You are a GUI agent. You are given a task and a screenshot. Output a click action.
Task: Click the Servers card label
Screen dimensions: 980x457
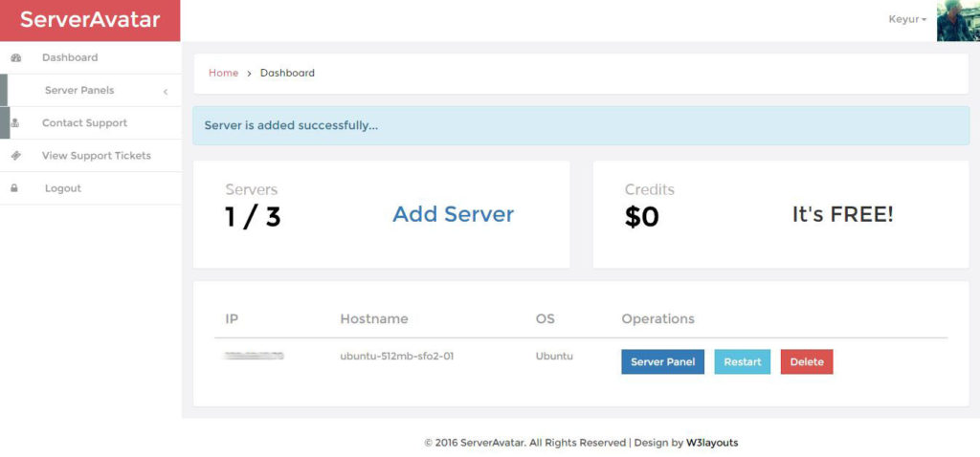[x=252, y=190]
